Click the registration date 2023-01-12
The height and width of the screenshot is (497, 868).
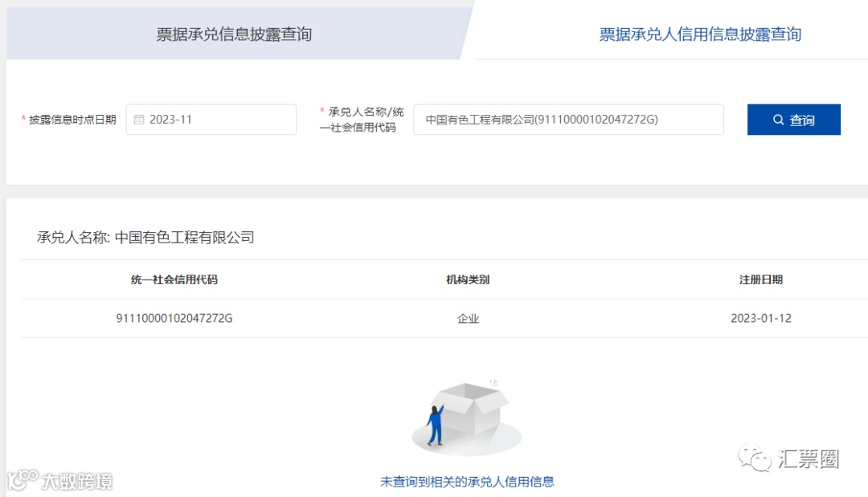[760, 319]
